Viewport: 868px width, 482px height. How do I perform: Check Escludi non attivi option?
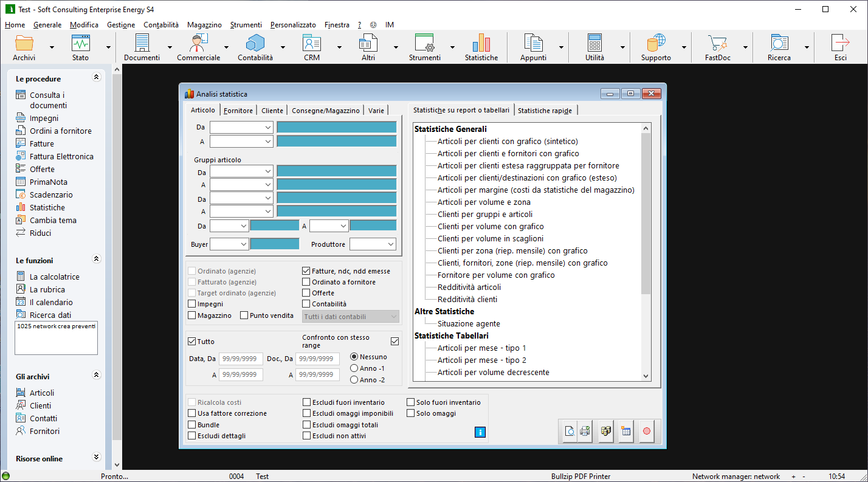pyautogui.click(x=306, y=436)
